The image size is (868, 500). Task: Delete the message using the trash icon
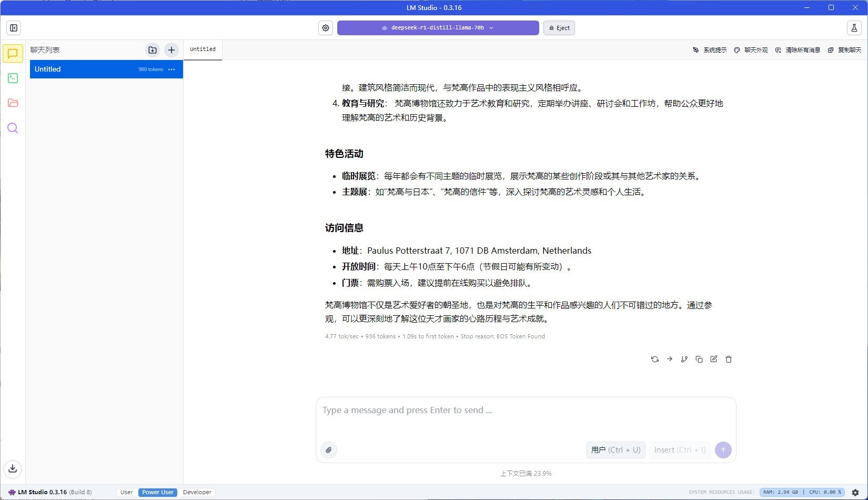[x=729, y=359]
